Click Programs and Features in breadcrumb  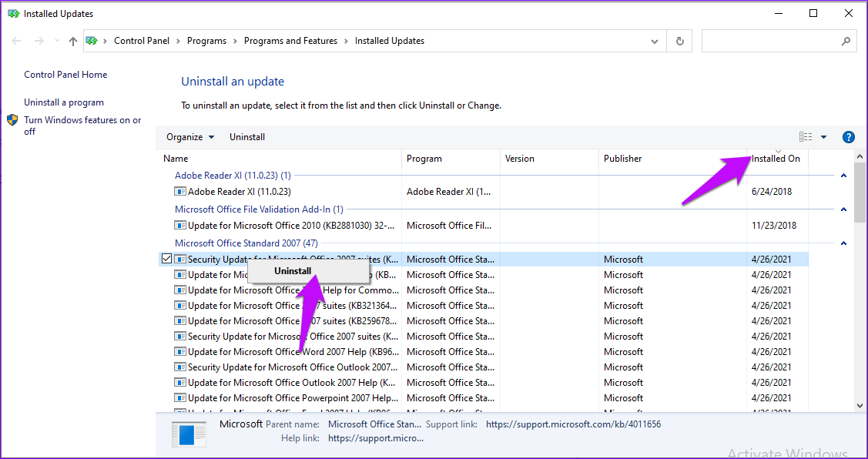(x=290, y=41)
